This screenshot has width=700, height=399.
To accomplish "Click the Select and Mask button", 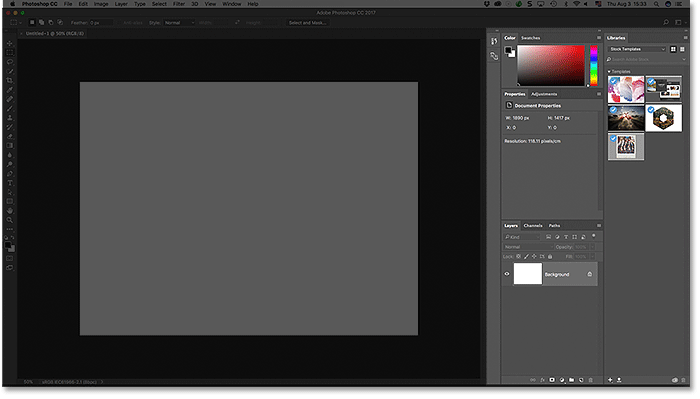I will [307, 23].
